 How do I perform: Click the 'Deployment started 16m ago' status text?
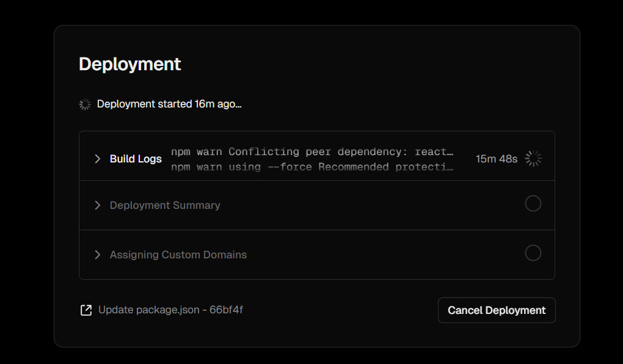[169, 104]
